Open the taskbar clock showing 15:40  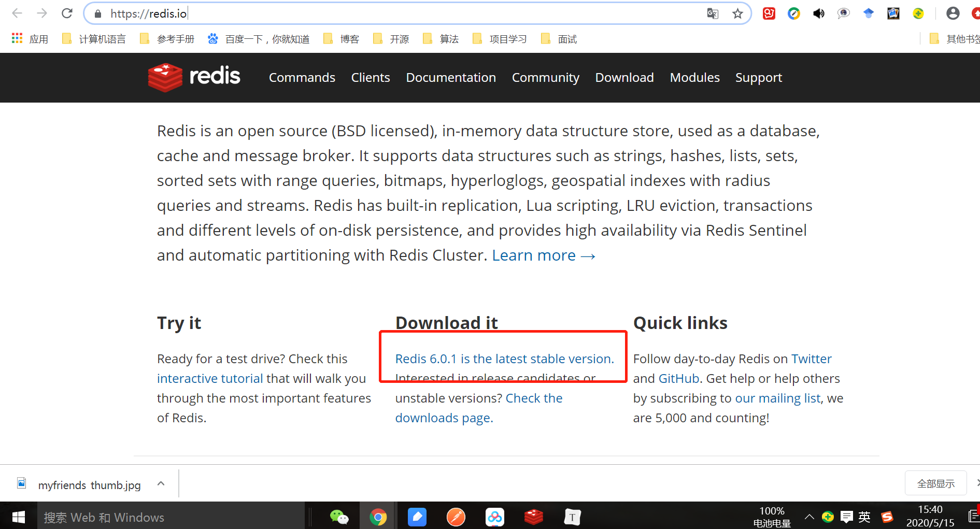click(x=930, y=517)
